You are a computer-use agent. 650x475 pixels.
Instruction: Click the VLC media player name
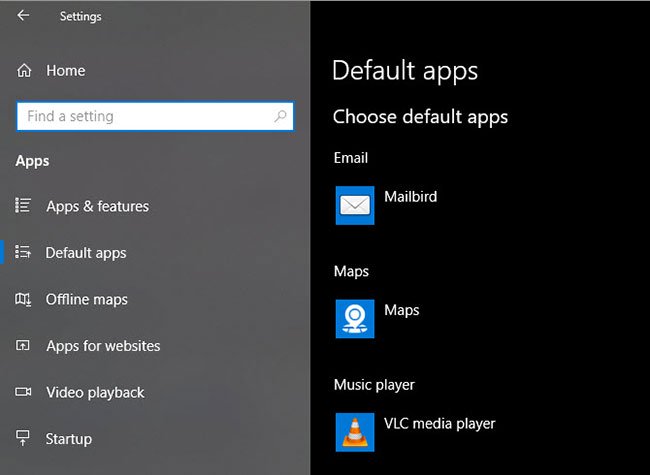click(439, 423)
